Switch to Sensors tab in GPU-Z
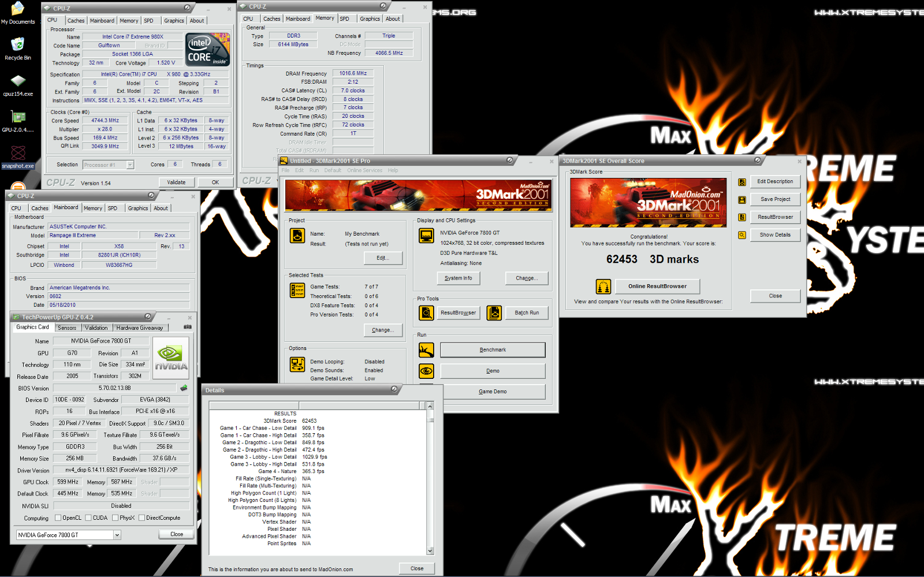 pyautogui.click(x=67, y=327)
